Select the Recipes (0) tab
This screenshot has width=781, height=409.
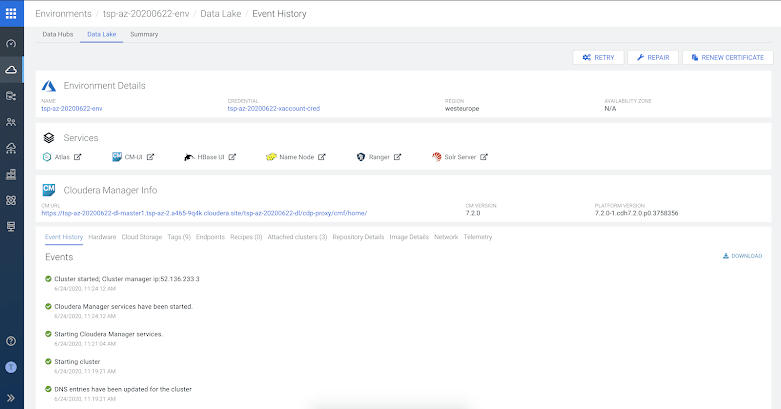pyautogui.click(x=246, y=237)
